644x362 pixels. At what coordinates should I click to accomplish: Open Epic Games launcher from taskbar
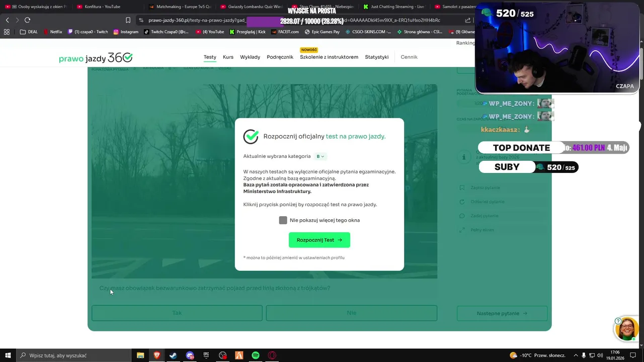pos(206,355)
